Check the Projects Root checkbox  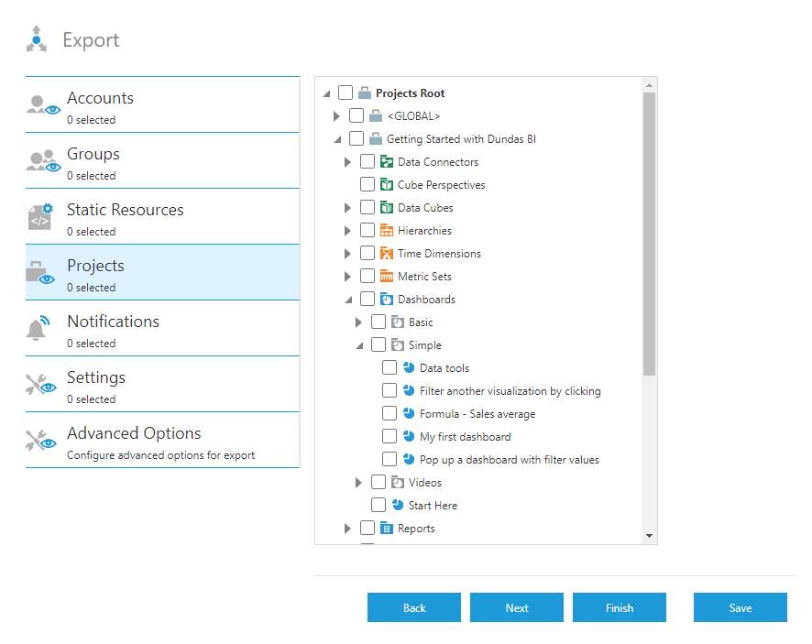coord(346,93)
